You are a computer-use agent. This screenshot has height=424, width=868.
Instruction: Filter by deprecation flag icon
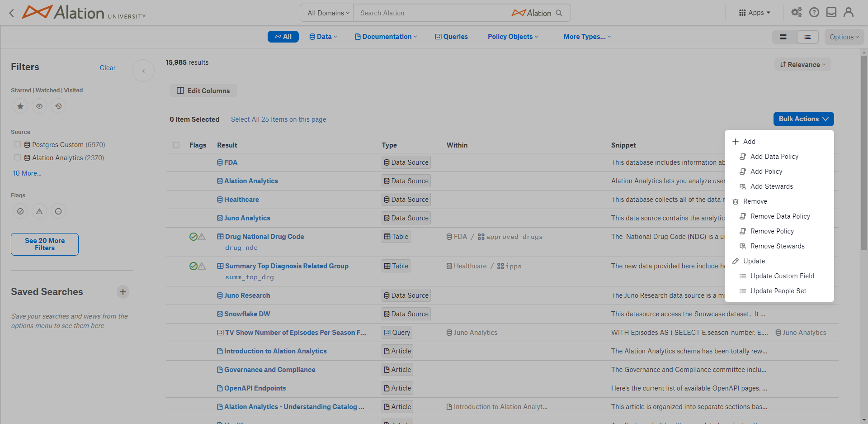(x=58, y=211)
